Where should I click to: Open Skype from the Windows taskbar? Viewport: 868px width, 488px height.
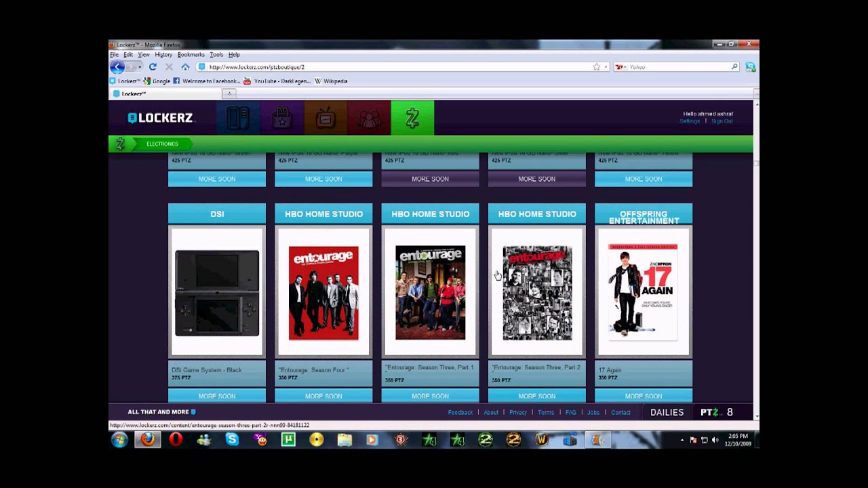coord(232,440)
